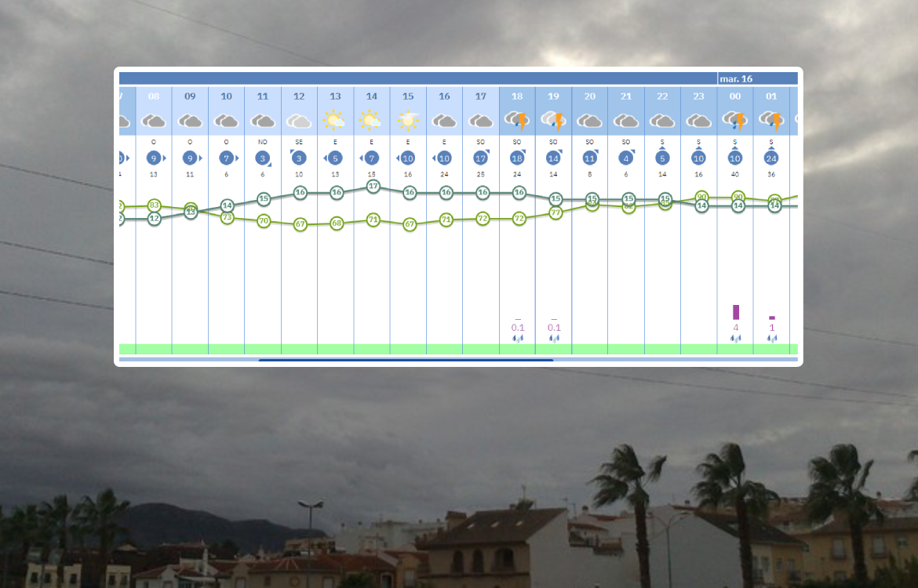Click the light cloud icon at hour 12
This screenshot has height=588, width=918.
coord(299,121)
